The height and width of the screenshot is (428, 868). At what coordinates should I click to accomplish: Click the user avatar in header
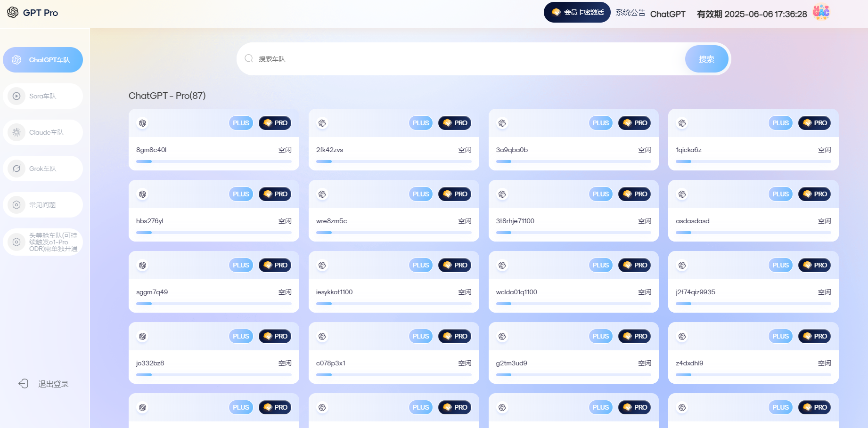pyautogui.click(x=821, y=12)
